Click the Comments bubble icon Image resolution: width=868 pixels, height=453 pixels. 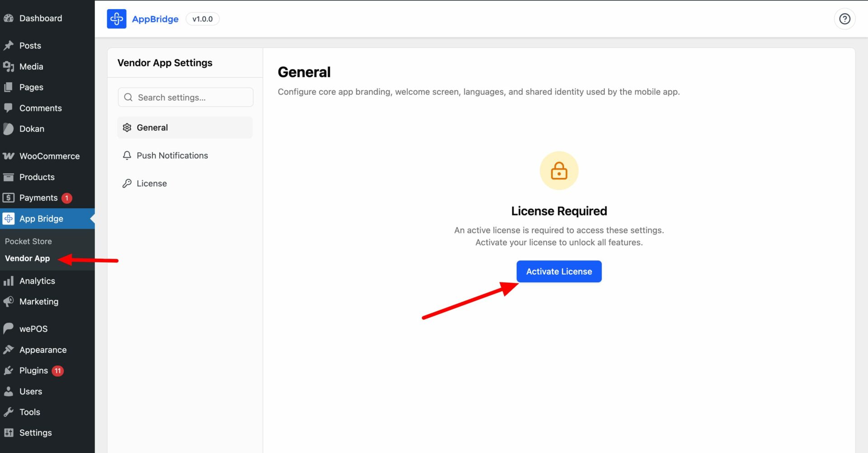click(x=9, y=108)
